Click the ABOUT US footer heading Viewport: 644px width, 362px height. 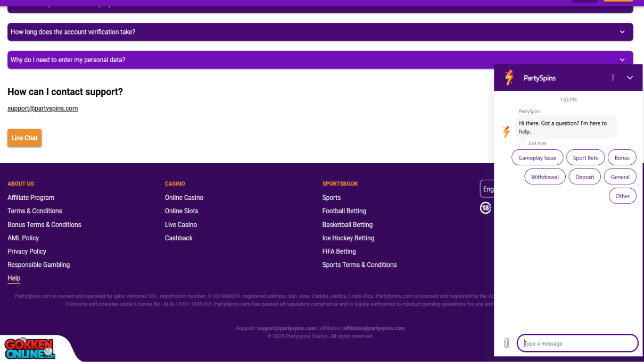pos(21,184)
